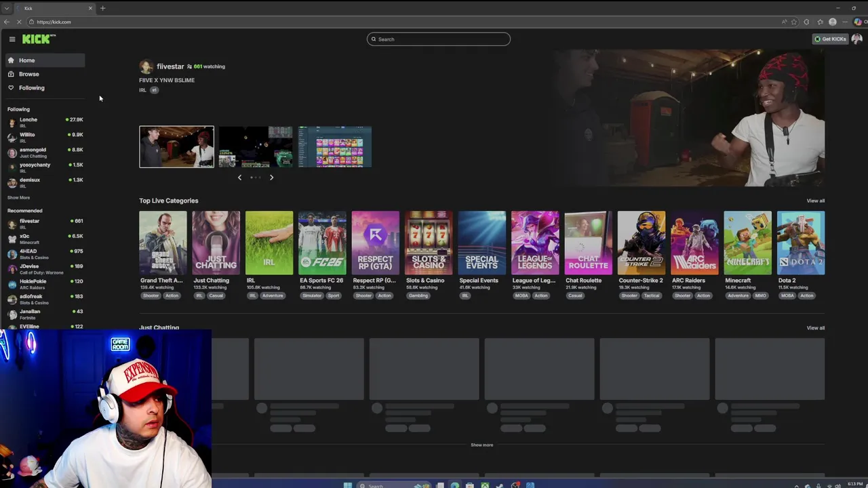Open asmongold channel in Following list
This screenshot has height=488, width=868.
point(45,152)
